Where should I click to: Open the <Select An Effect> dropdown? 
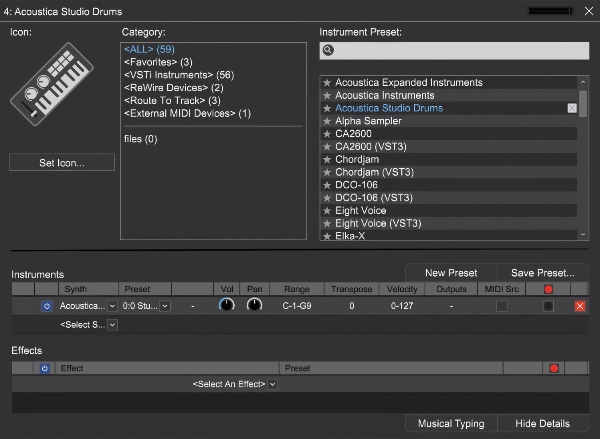pos(272,384)
